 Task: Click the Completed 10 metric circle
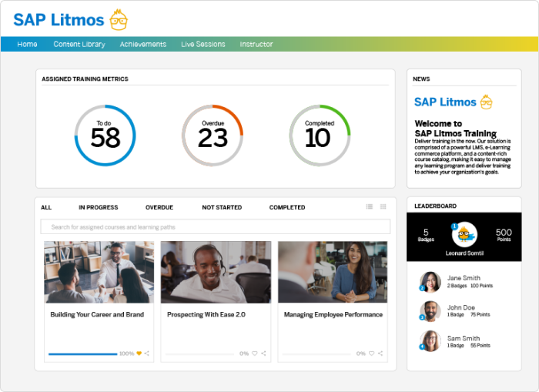320,136
